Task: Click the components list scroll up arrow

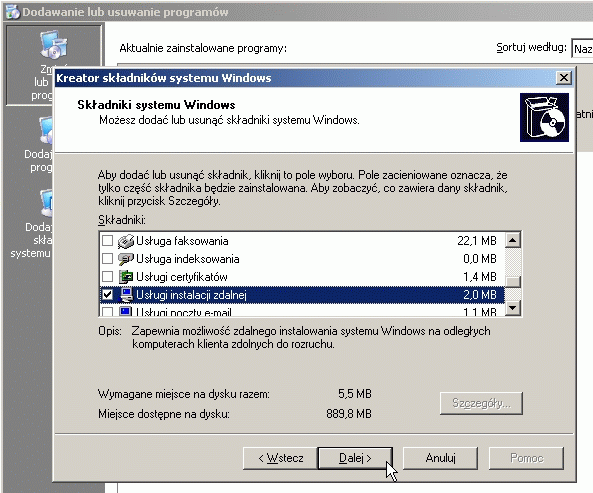Action: 513,240
